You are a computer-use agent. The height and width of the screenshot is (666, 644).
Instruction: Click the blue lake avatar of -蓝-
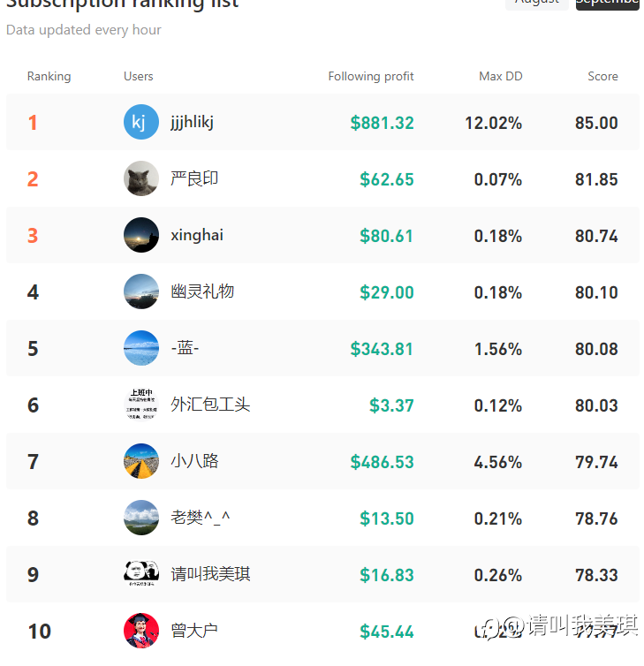[141, 348]
